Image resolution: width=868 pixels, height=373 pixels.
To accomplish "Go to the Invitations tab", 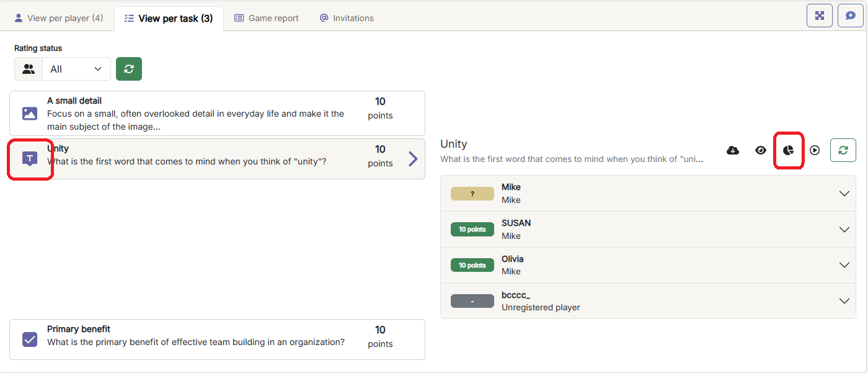I will 347,18.
